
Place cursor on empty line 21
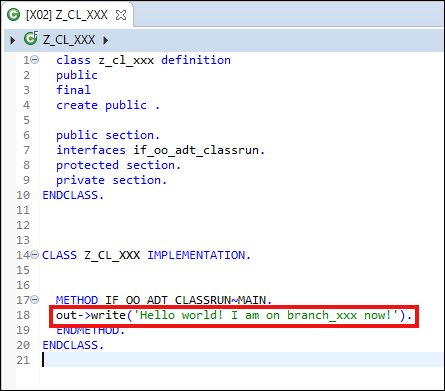tap(242, 360)
